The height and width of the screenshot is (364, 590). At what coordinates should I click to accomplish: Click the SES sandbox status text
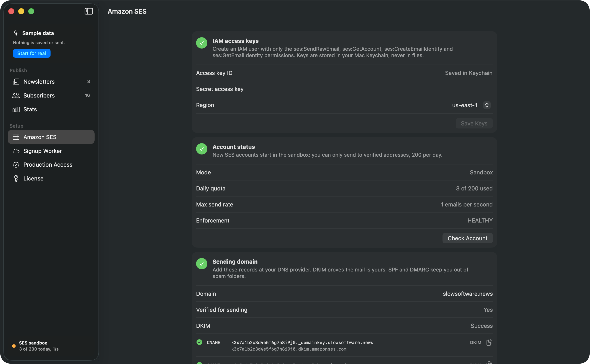(33, 343)
